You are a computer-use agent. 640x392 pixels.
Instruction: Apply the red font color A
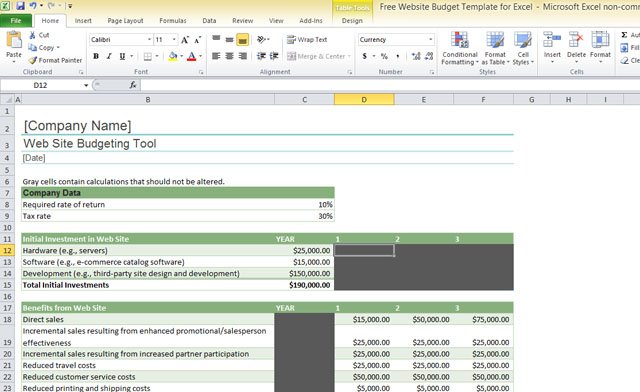click(x=191, y=56)
